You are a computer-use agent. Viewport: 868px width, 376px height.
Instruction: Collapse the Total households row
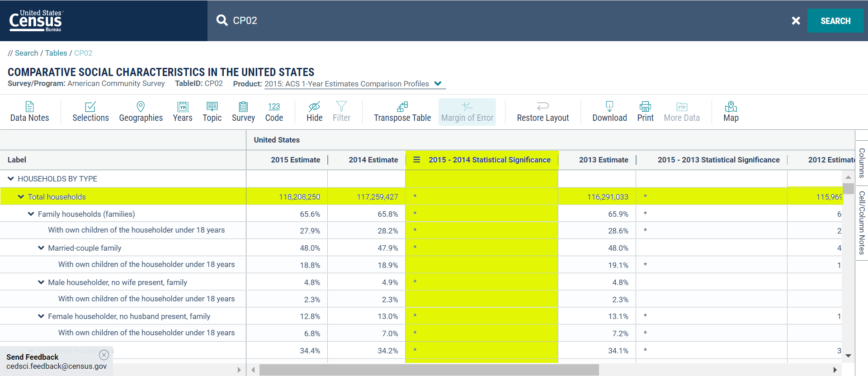point(21,197)
